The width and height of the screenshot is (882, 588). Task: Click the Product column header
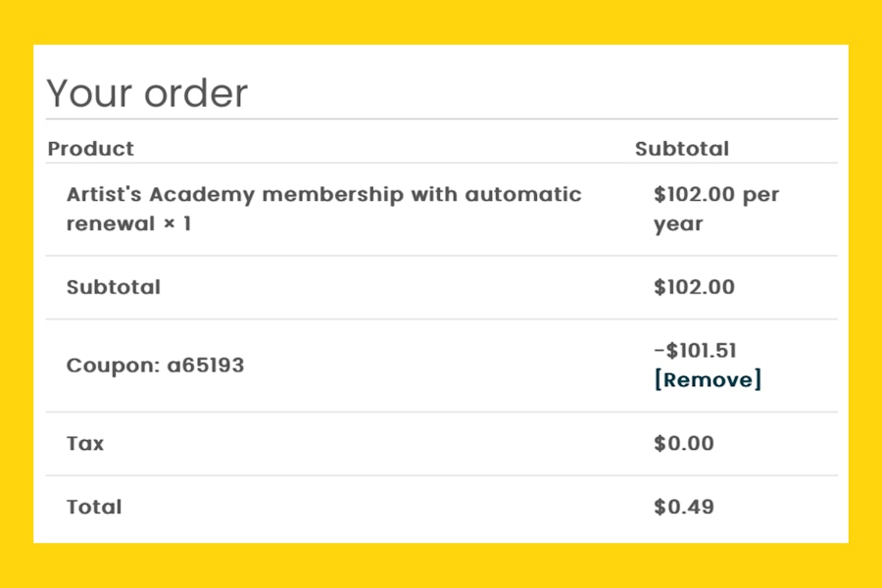(x=91, y=149)
